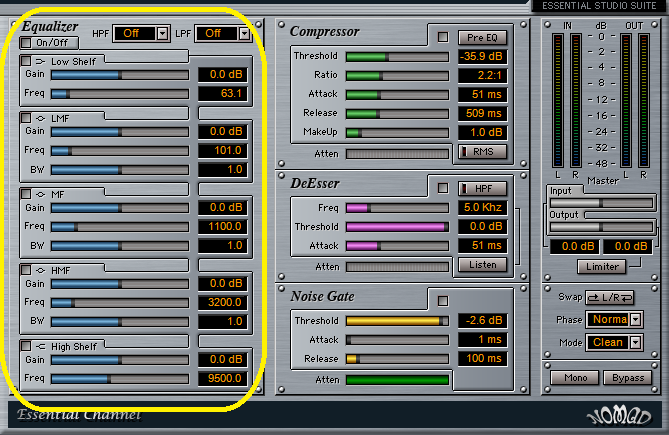Click the Mono button
This screenshot has width=669, height=435.
(575, 378)
